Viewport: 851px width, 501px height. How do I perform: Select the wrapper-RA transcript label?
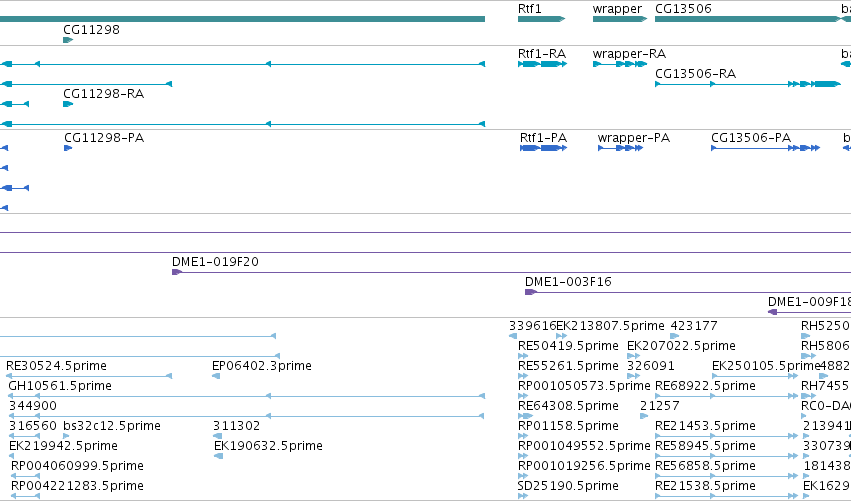coord(629,54)
